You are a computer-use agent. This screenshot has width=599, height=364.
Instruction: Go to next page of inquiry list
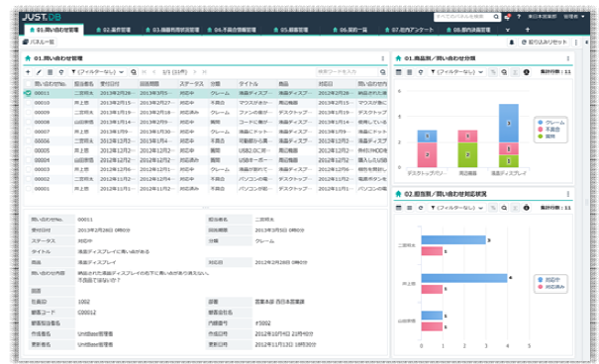click(195, 72)
